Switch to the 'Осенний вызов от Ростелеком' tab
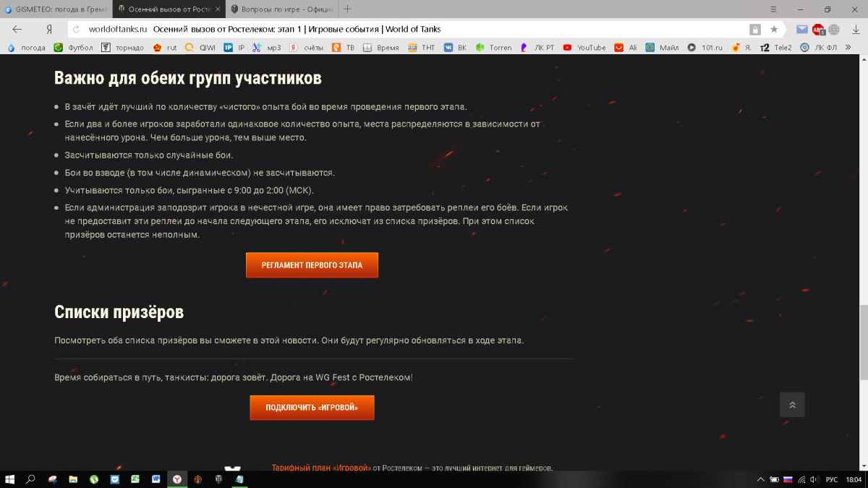The height and width of the screenshot is (488, 868). point(169,9)
